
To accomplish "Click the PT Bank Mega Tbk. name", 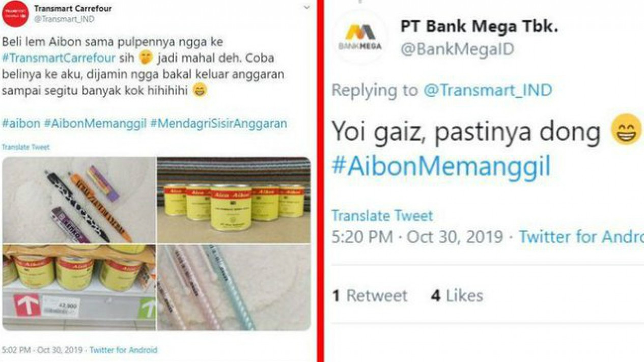I will click(479, 26).
